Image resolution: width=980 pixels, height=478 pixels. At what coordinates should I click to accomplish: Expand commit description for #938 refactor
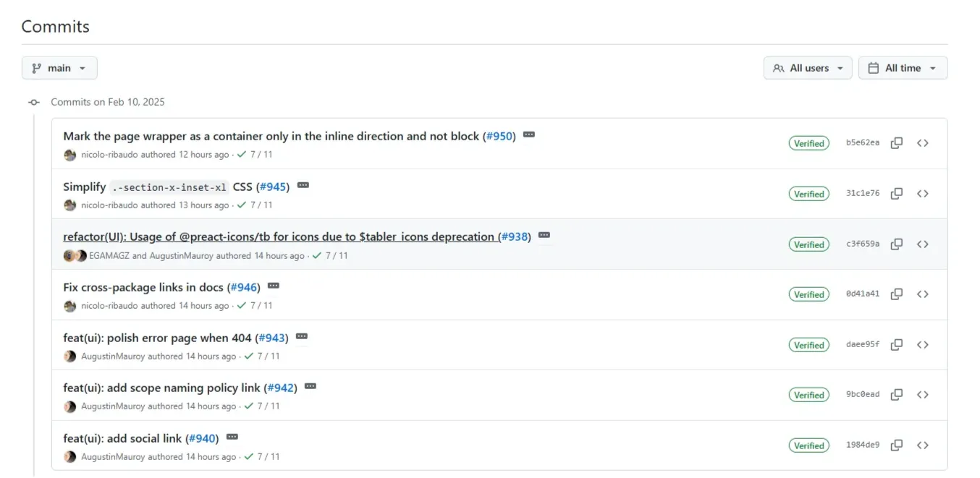coord(544,236)
